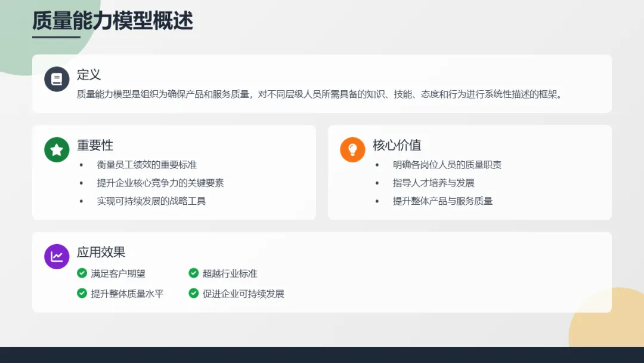Click the text 满足客户期望
The width and height of the screenshot is (644, 363).
click(118, 273)
